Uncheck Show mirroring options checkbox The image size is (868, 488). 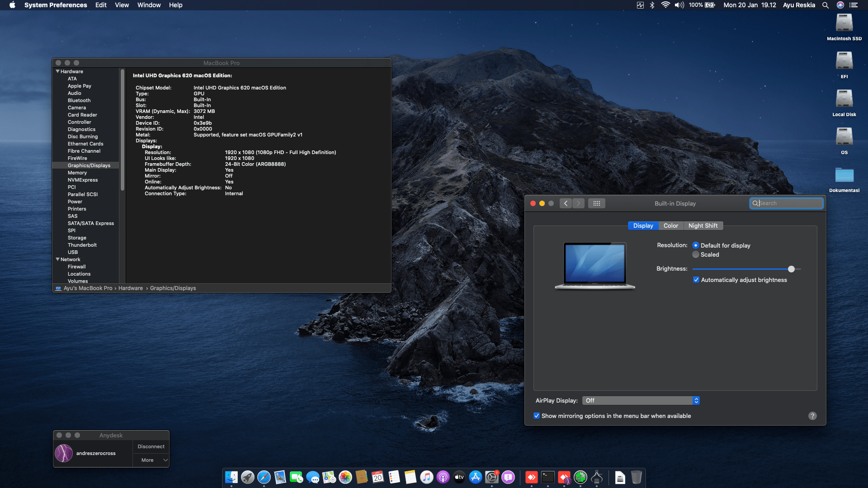(537, 416)
